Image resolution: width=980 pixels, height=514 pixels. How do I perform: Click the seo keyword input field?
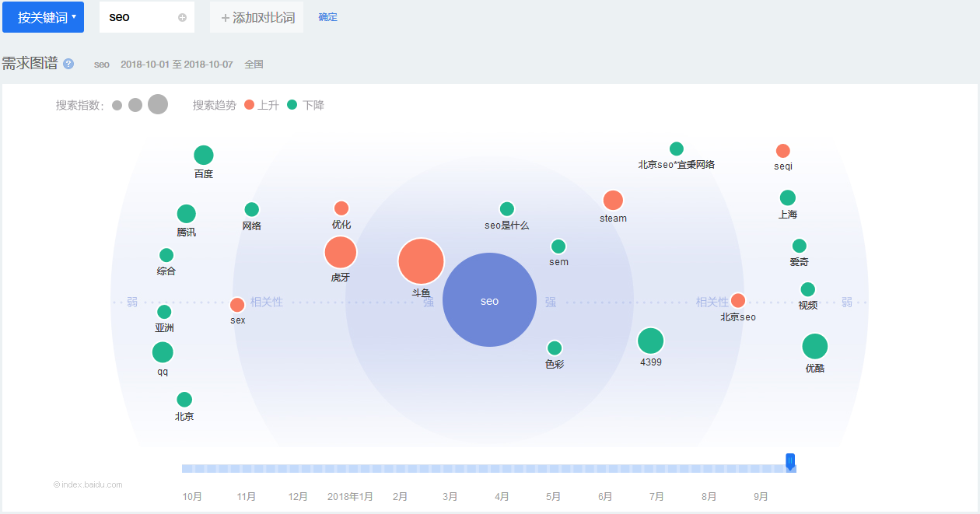point(138,17)
